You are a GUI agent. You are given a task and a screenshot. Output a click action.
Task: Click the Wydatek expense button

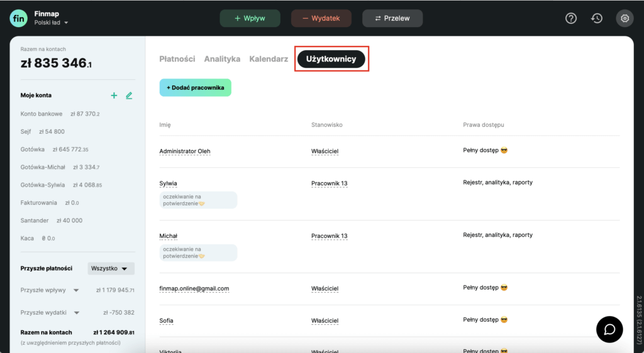pyautogui.click(x=321, y=18)
